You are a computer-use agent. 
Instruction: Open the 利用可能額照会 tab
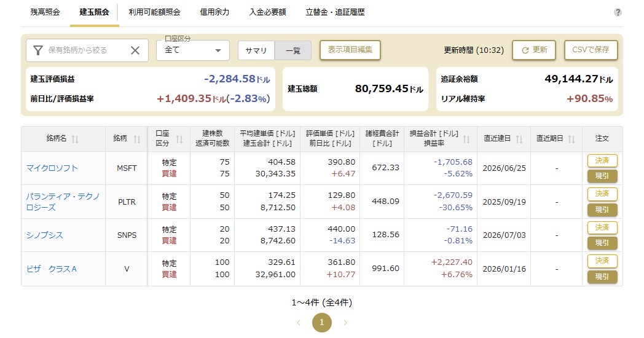coord(154,12)
